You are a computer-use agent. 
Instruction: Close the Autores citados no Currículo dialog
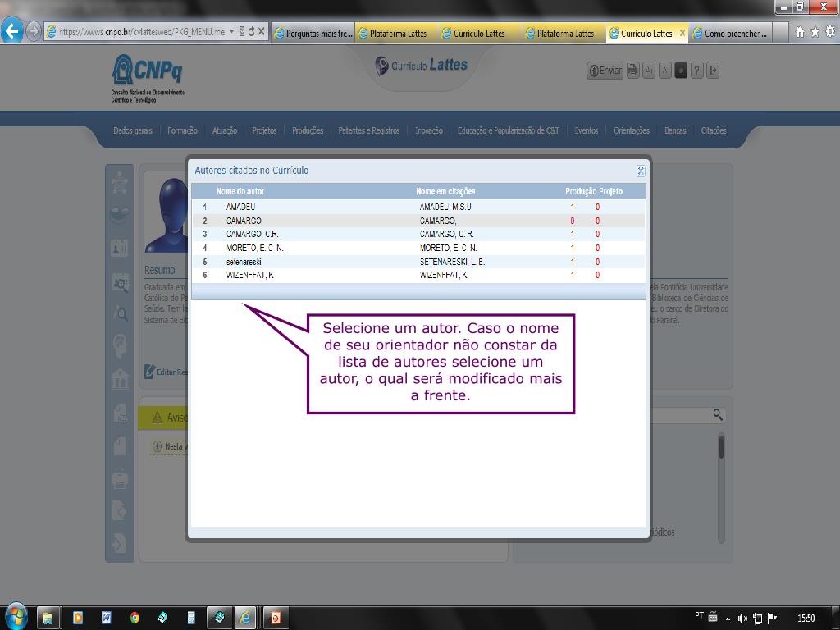[x=640, y=171]
